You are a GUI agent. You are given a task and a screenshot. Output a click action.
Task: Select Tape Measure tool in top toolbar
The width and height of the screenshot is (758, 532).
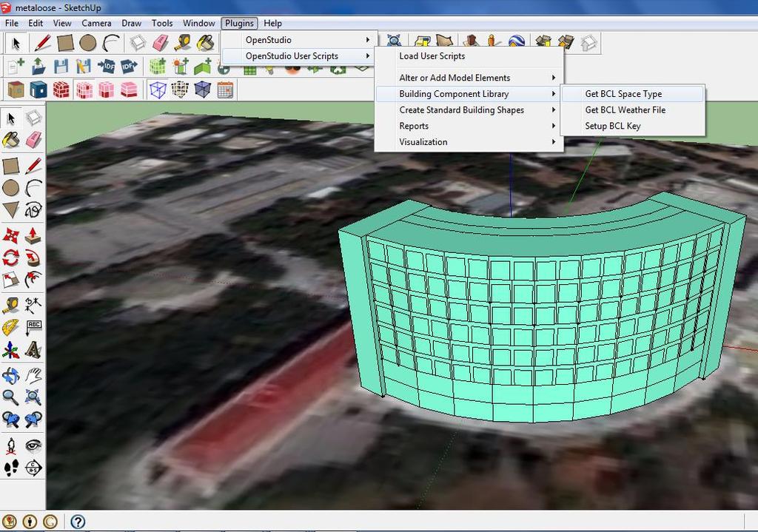pos(183,42)
